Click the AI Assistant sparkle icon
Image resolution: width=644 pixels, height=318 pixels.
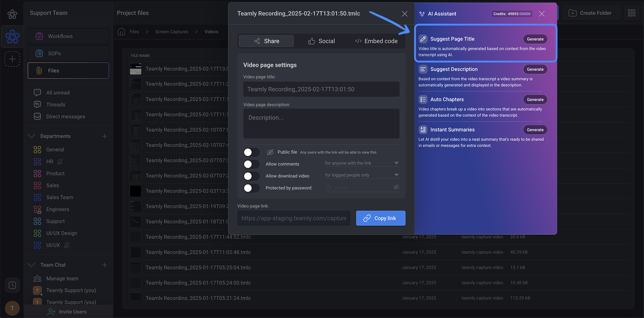tap(422, 14)
